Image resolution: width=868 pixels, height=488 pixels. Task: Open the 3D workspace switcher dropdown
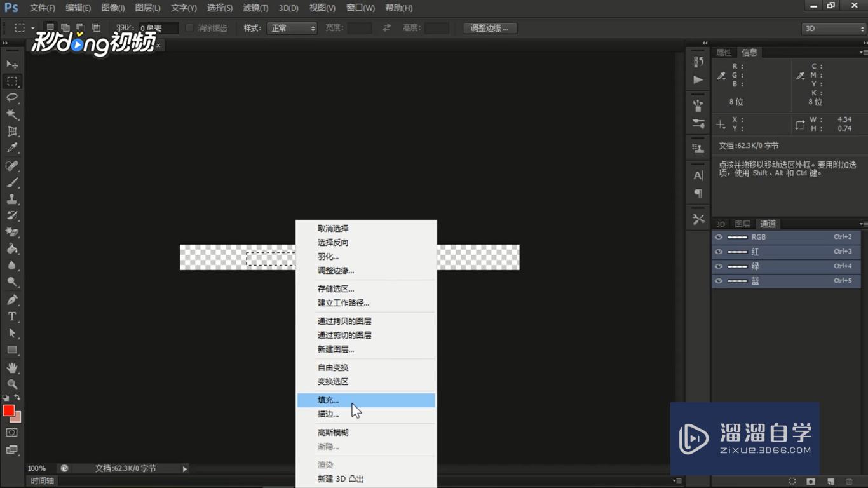(x=833, y=29)
